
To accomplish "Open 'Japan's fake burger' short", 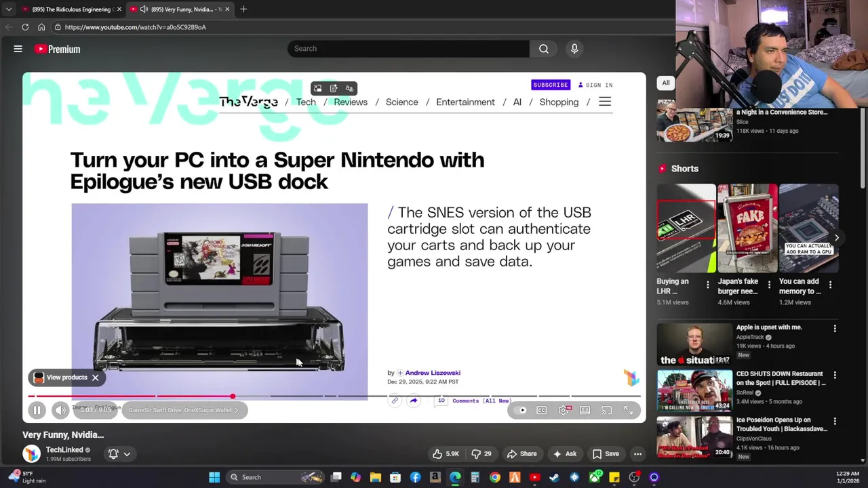I will (x=747, y=228).
